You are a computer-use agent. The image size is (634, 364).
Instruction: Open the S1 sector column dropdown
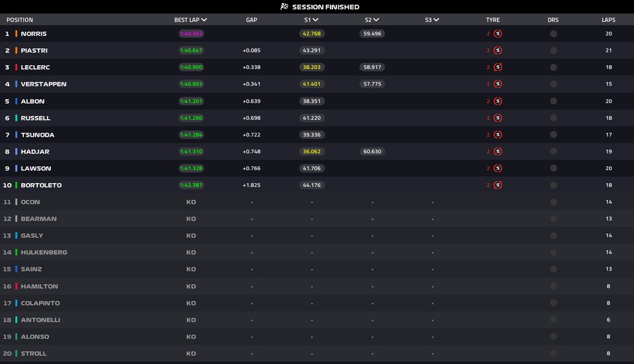click(x=311, y=20)
